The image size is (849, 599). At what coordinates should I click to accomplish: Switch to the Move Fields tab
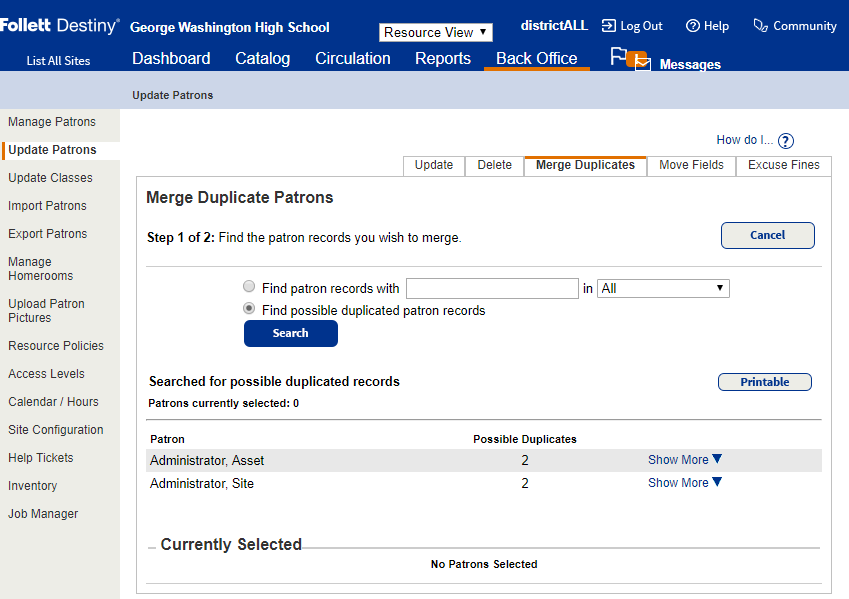(x=691, y=165)
